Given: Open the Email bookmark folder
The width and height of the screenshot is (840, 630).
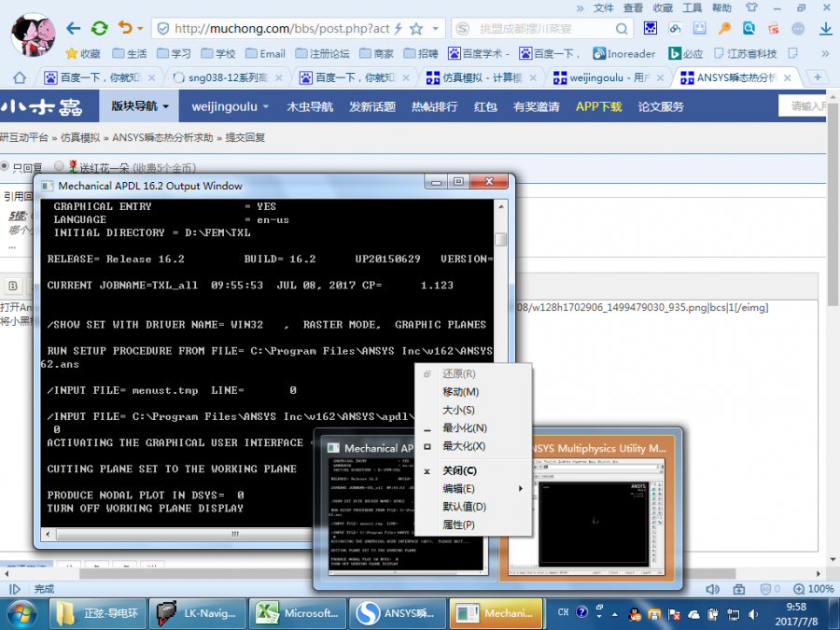Looking at the screenshot, I should click(265, 53).
